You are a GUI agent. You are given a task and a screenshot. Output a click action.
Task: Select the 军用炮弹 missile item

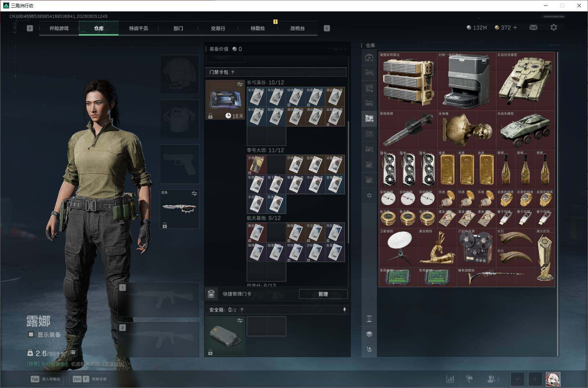408,130
